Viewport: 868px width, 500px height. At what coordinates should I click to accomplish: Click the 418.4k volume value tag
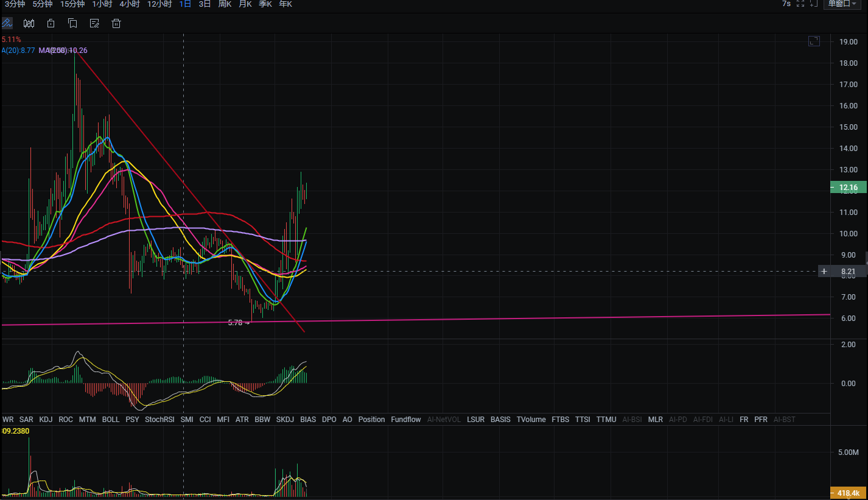point(849,493)
